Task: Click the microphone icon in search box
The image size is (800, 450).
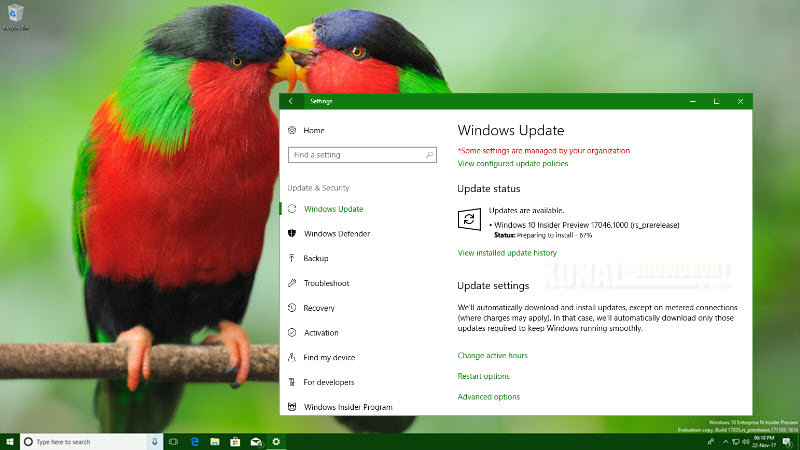Action: coord(155,442)
